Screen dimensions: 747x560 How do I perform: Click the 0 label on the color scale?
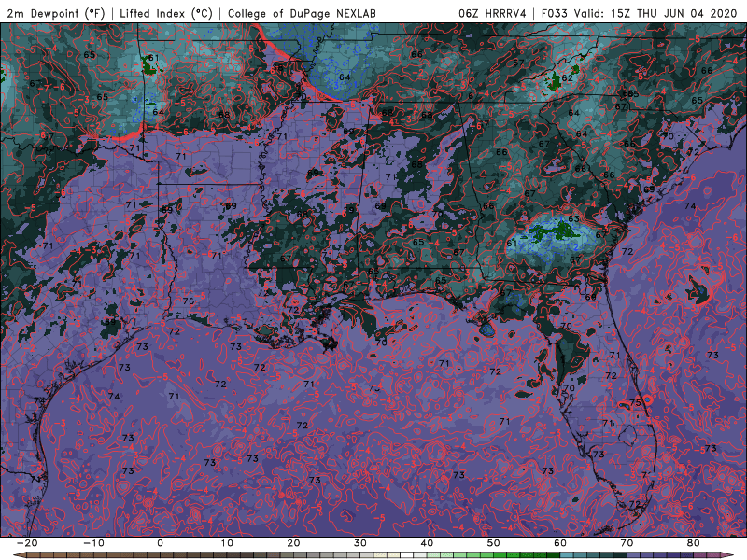tap(160, 543)
